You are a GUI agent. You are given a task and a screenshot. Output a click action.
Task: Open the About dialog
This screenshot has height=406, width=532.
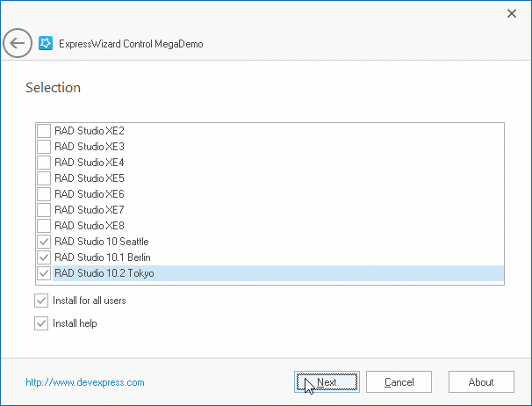480,382
